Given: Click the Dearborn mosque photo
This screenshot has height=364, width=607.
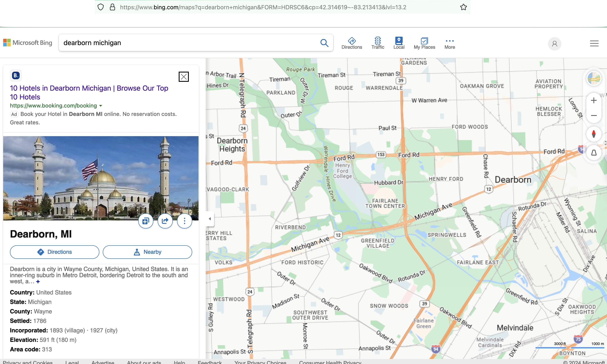Looking at the screenshot, I should coord(101,178).
